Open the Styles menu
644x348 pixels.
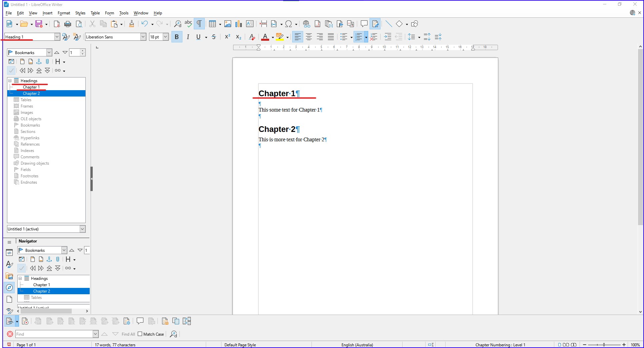point(80,13)
